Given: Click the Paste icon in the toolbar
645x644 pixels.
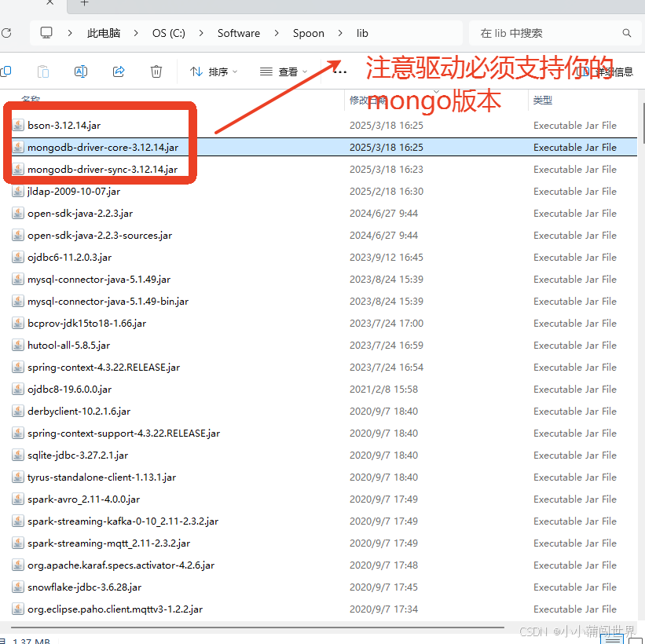Looking at the screenshot, I should (43, 71).
